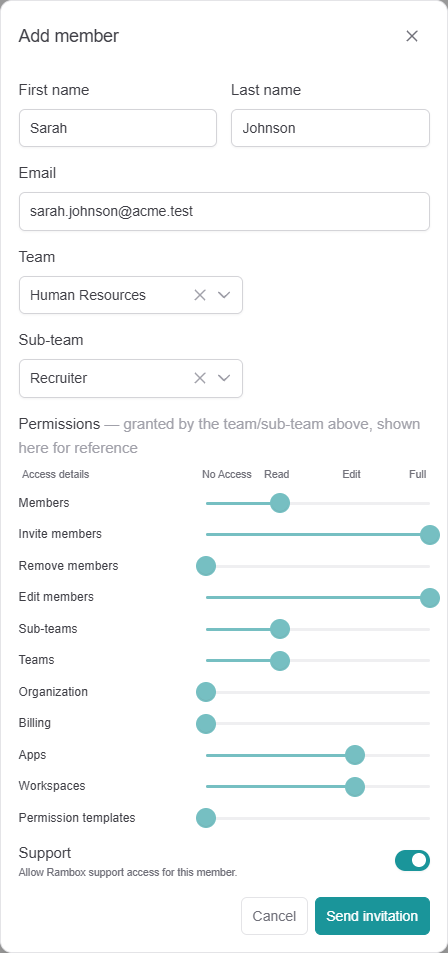
Task: Click the Remove members slider handle
Action: click(x=206, y=566)
